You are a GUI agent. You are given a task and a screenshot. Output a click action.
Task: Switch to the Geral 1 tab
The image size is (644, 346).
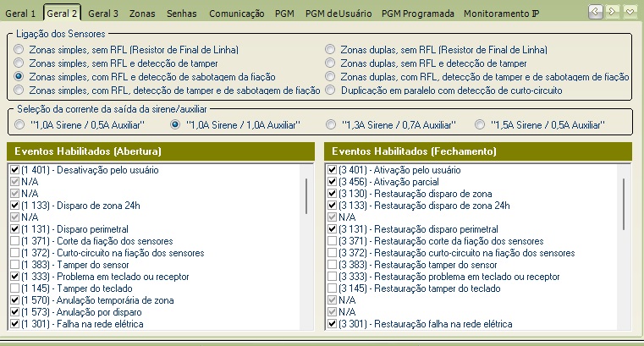20,14
